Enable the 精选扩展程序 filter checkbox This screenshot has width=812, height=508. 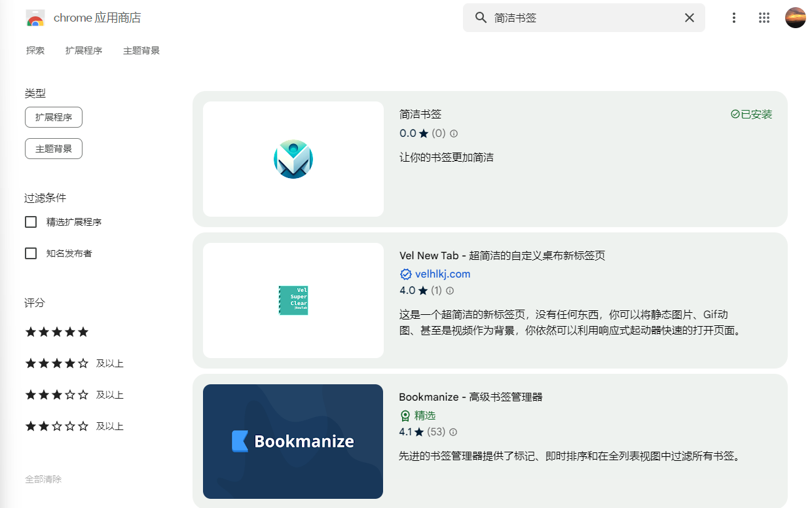pos(31,222)
